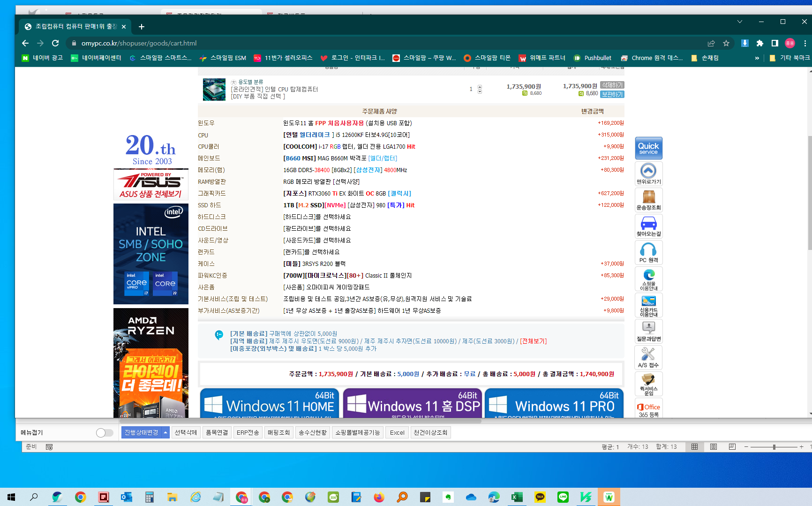Click the 선택삭제 button
This screenshot has height=506, width=812.
pos(186,432)
